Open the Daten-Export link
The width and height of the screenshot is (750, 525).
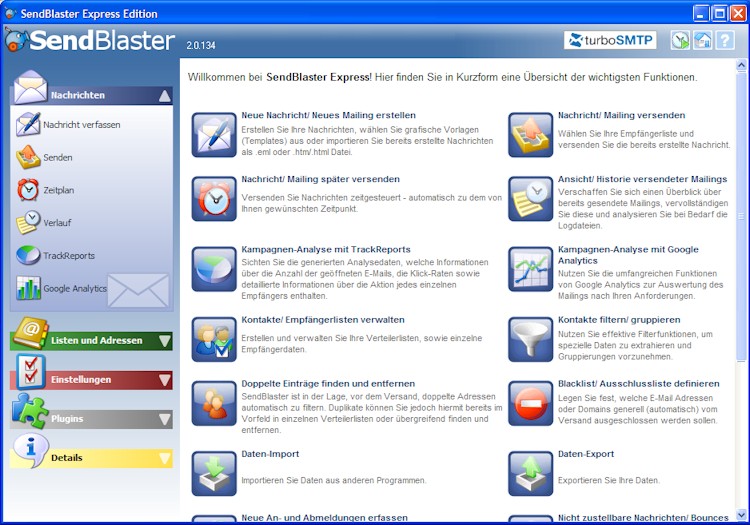586,454
